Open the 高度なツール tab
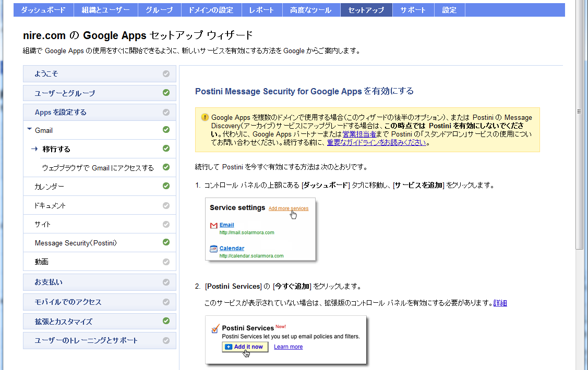This screenshot has width=588, height=370. pos(311,10)
